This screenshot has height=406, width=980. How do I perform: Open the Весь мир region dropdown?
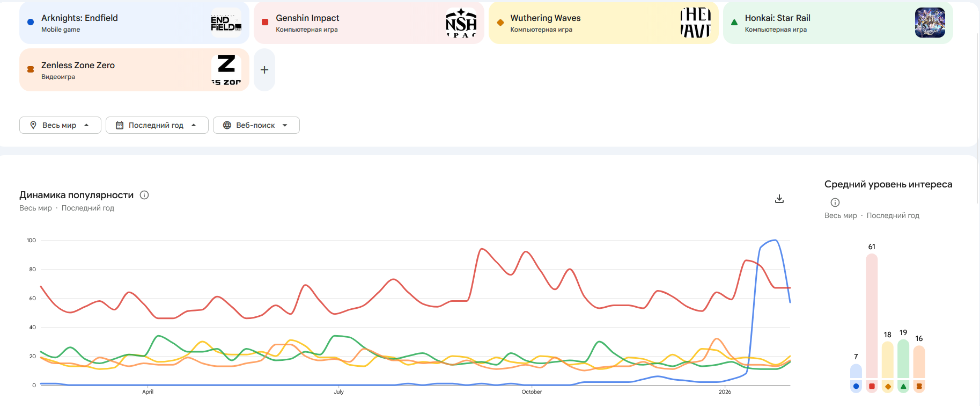(x=60, y=125)
